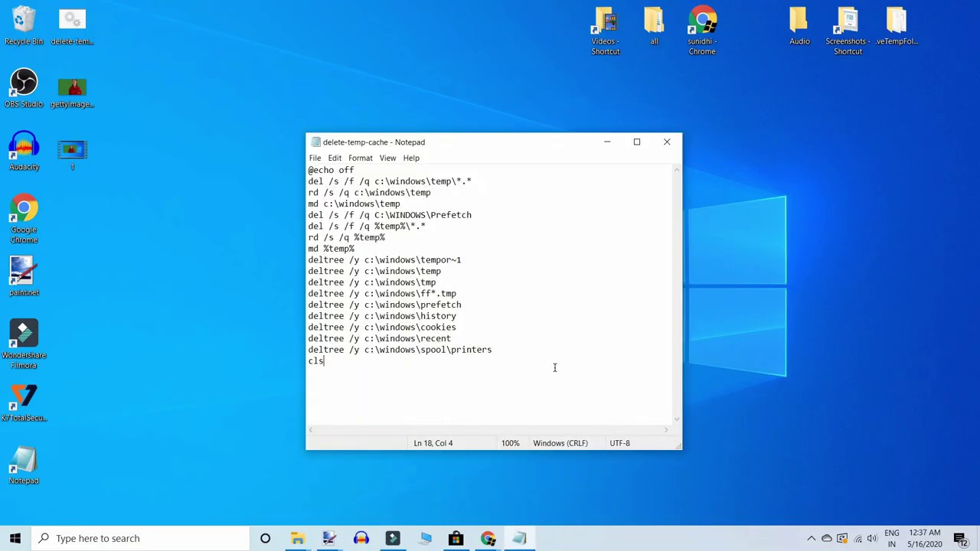Image resolution: width=980 pixels, height=551 pixels.
Task: Open Videos - Shortcut folder on desktop
Action: click(605, 31)
